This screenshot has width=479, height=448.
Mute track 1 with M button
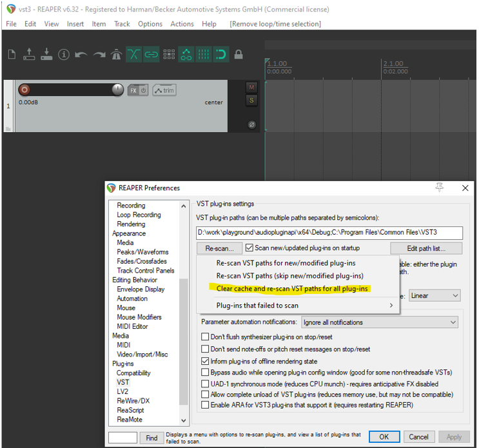tap(251, 88)
